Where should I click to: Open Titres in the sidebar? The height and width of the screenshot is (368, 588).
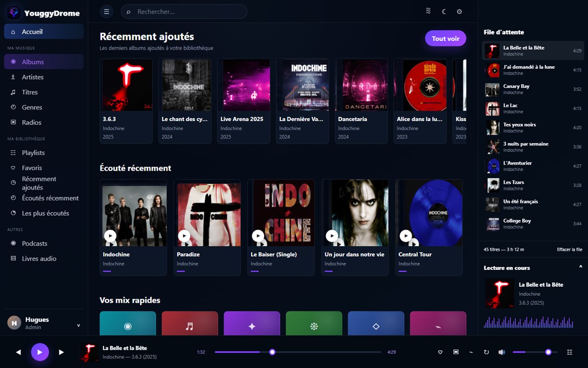44,92
